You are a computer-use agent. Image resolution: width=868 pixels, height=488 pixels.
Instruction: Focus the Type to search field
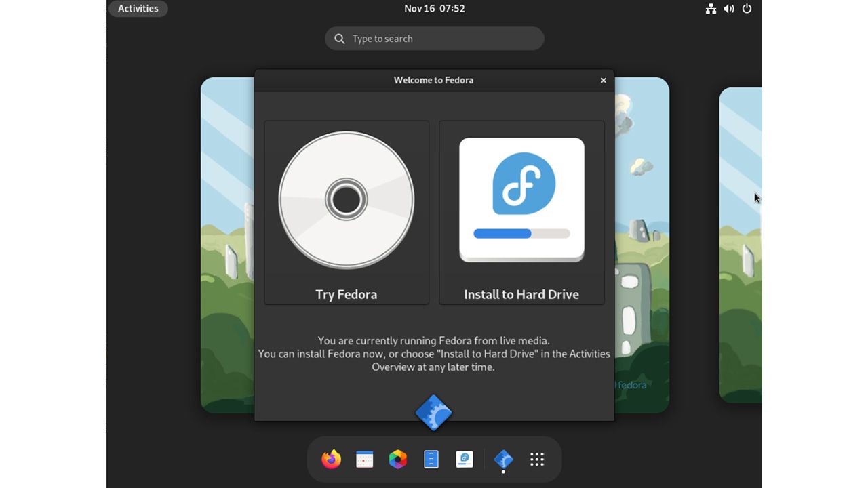click(x=435, y=39)
